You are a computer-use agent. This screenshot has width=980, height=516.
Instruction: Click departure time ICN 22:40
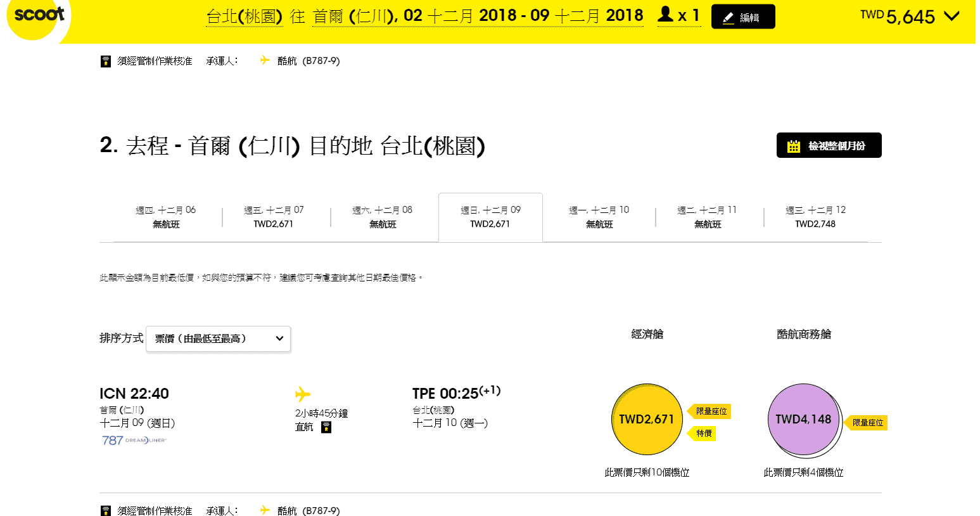(x=134, y=394)
